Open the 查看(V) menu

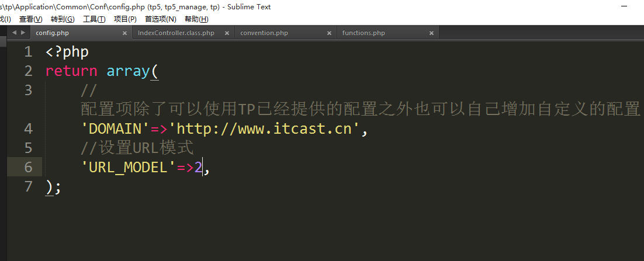30,19
